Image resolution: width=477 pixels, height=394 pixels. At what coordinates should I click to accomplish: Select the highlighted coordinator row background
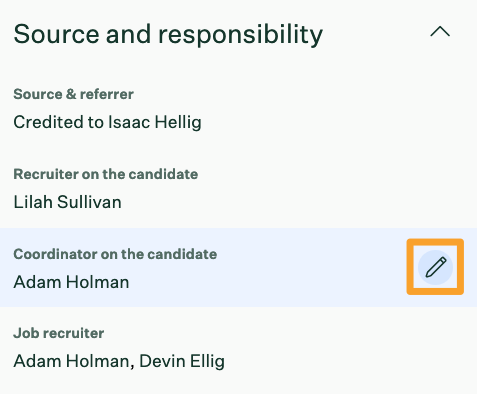click(x=238, y=267)
